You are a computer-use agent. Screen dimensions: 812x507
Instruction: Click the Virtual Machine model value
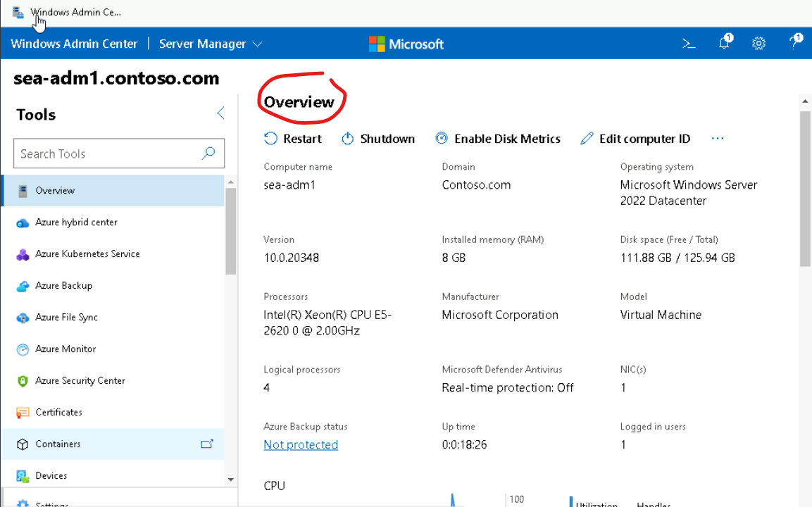pyautogui.click(x=661, y=315)
